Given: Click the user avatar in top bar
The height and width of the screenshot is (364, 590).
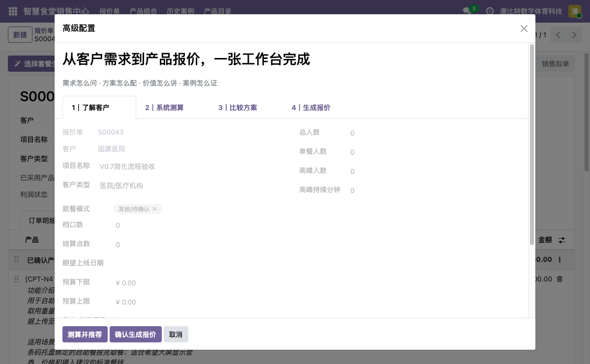Looking at the screenshot, I should pos(574,11).
